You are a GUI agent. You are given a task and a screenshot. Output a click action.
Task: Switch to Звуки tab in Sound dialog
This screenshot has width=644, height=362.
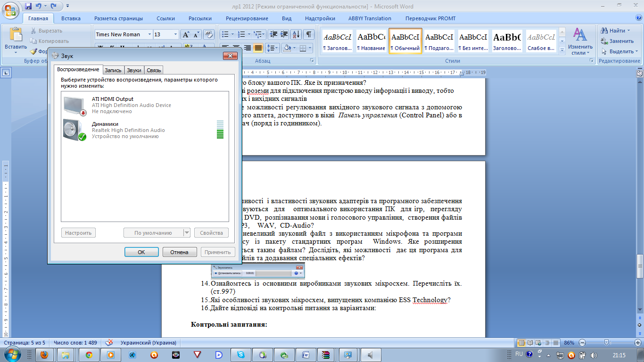134,70
